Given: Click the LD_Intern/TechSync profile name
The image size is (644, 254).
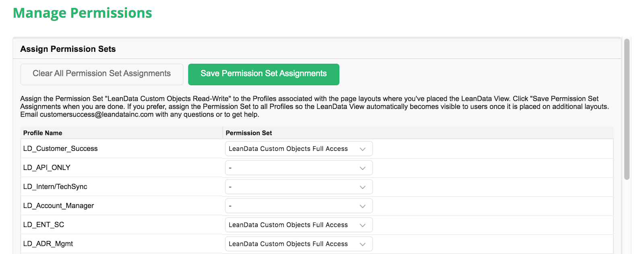Looking at the screenshot, I should (55, 187).
